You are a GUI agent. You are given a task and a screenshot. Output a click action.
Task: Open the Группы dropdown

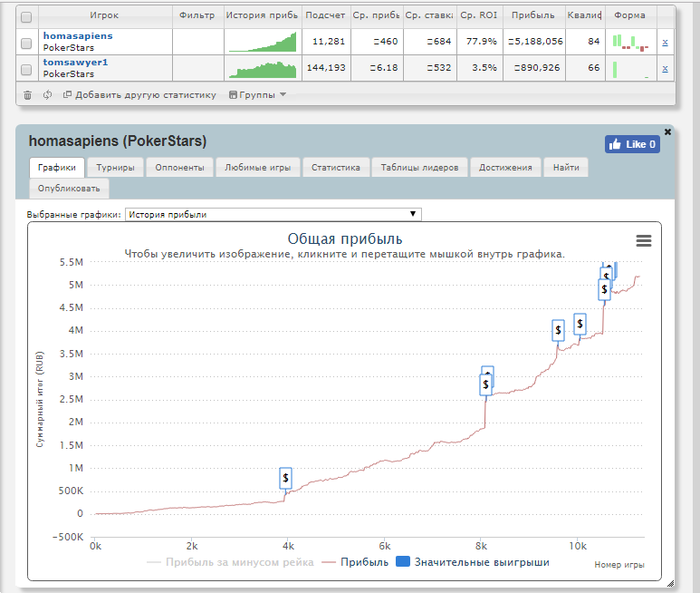point(257,95)
